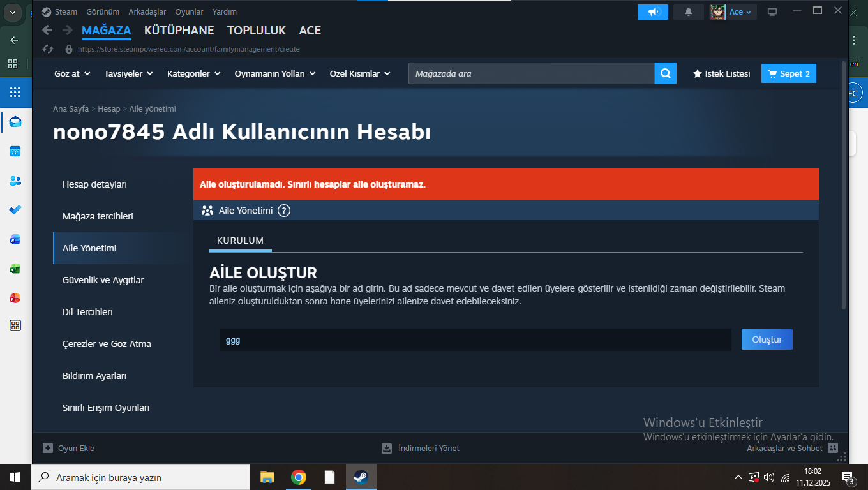Open the To Do checkmark icon in browser sidebar
Screen dimensions: 868x490
coord(15,209)
